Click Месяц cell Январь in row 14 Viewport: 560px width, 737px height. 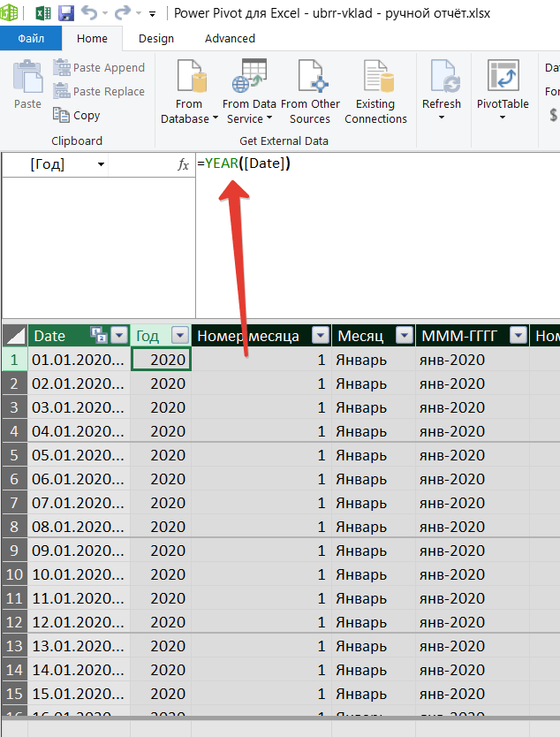click(x=374, y=670)
